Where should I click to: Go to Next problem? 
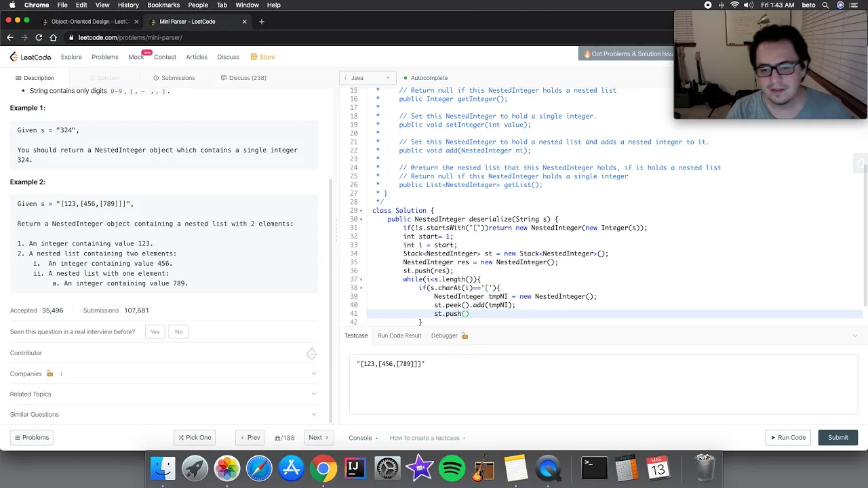[x=319, y=438]
